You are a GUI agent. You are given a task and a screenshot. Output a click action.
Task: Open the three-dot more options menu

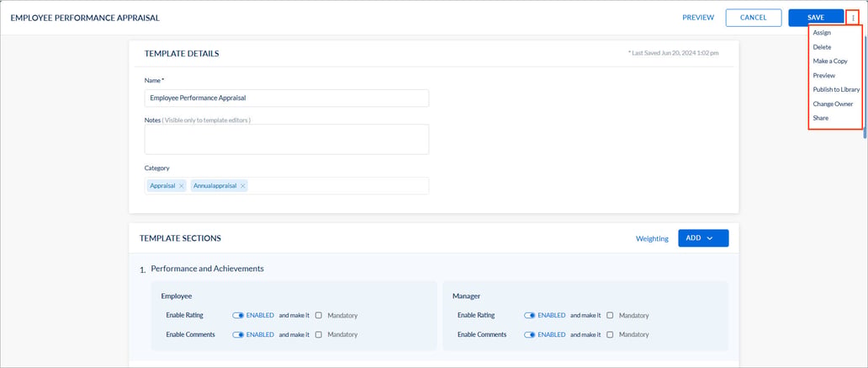(853, 18)
